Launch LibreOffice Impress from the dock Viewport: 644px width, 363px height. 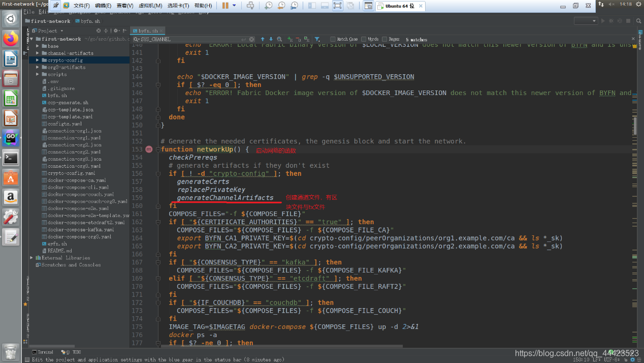tap(11, 118)
